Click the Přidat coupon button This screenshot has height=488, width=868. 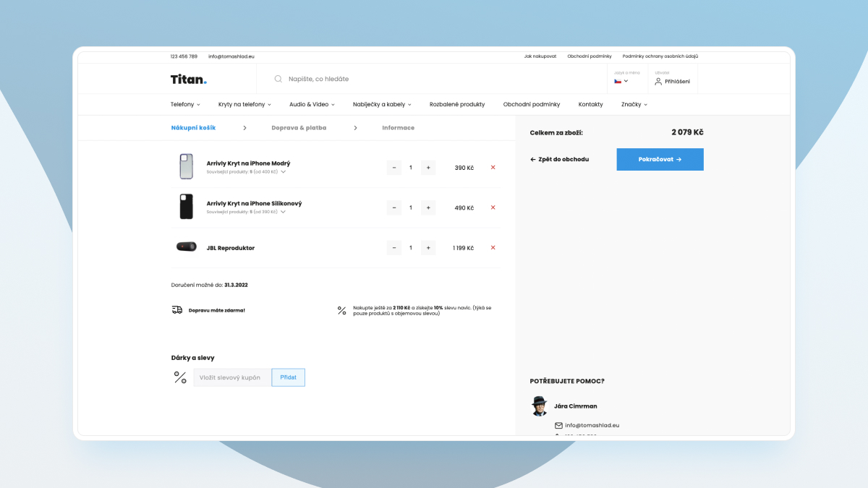289,377
